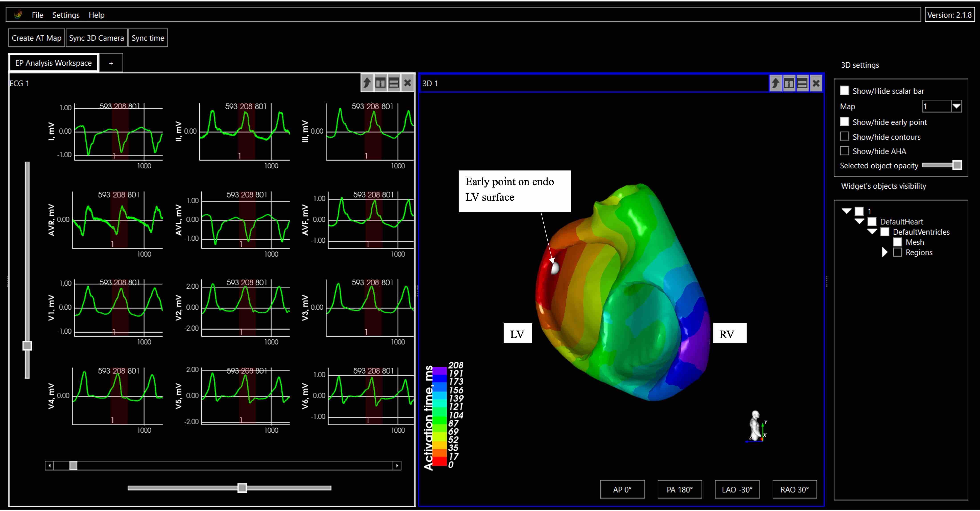Toggle Show/Hide scalar bar checkbox
This screenshot has height=511, width=980.
coord(845,91)
